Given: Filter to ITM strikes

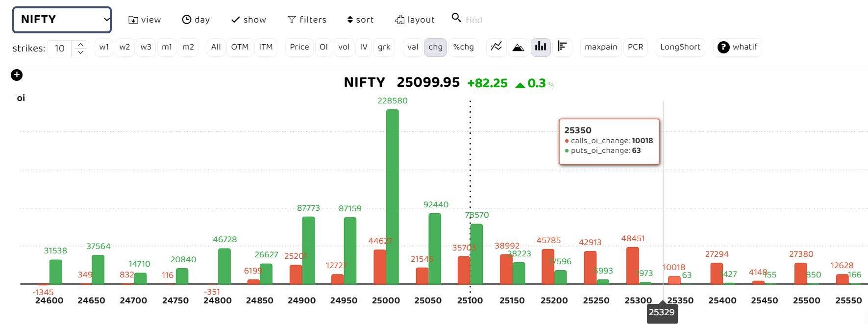Looking at the screenshot, I should [266, 47].
